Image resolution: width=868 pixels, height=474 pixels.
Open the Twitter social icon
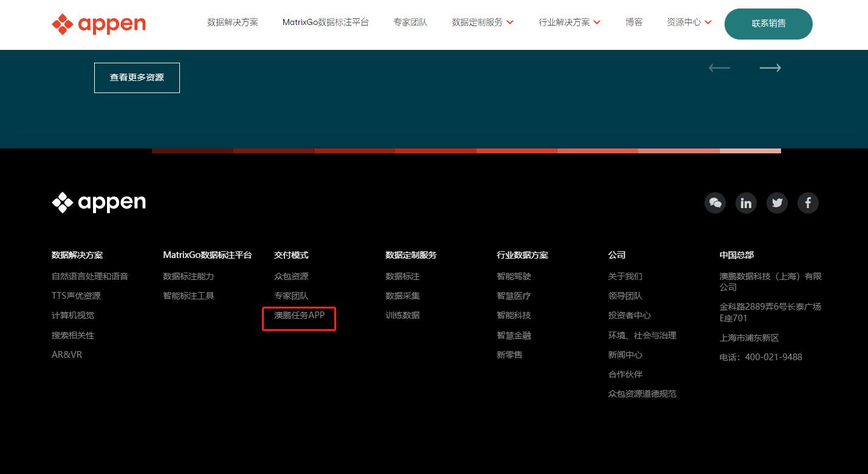pyautogui.click(x=777, y=203)
